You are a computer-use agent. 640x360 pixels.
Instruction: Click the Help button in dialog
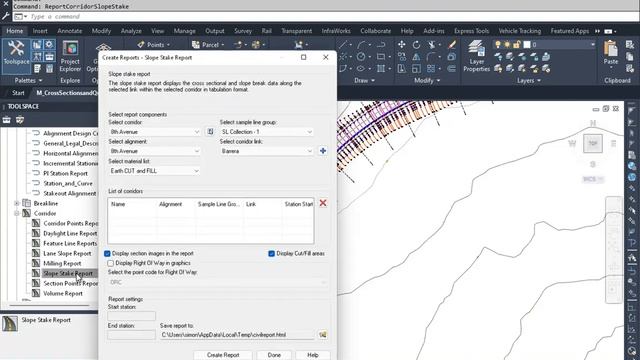pyautogui.click(x=313, y=355)
